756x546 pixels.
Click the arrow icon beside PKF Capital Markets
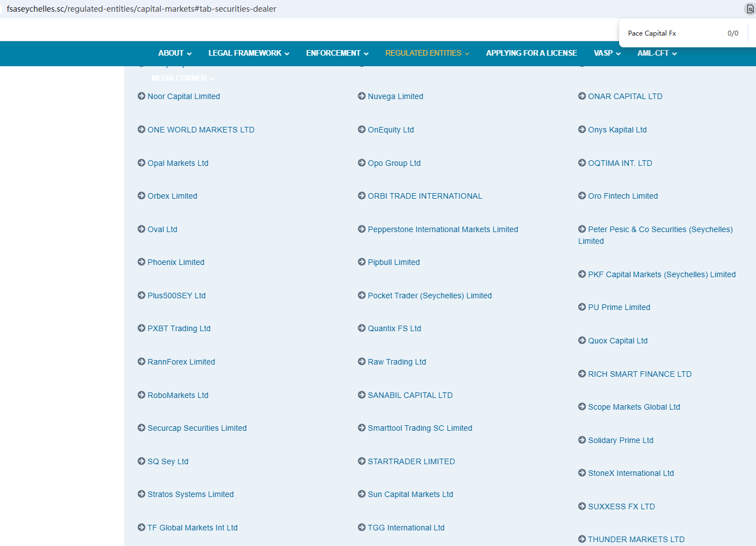pos(582,274)
